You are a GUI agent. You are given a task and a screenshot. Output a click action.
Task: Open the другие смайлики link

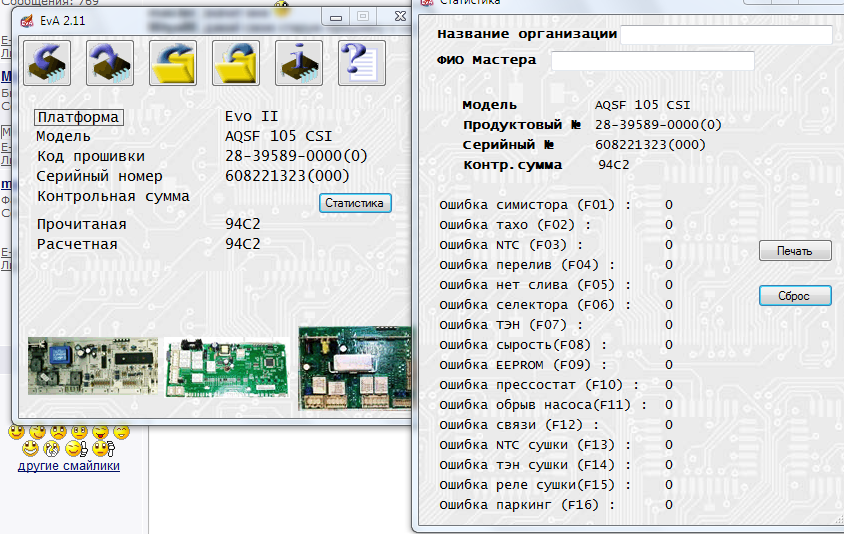(x=69, y=465)
